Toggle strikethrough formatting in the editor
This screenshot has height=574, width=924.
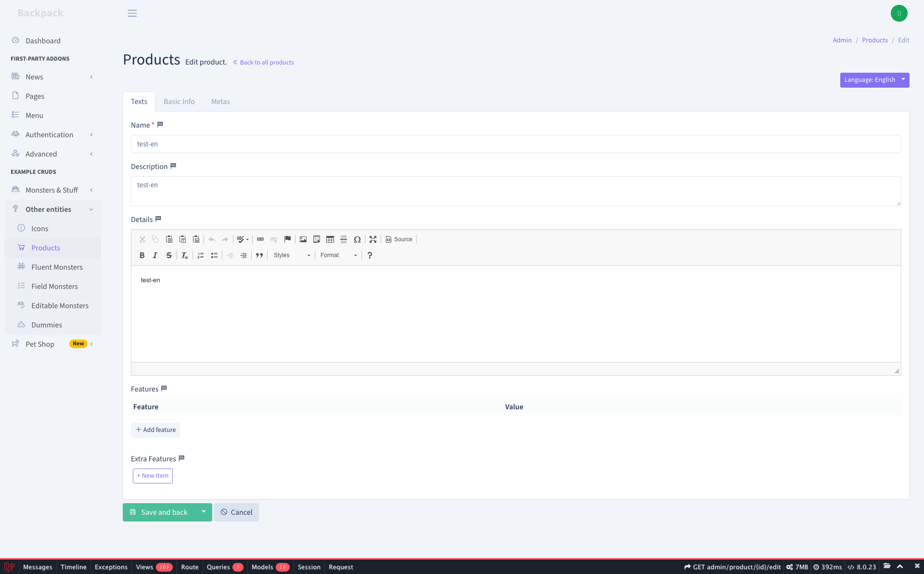coord(169,255)
